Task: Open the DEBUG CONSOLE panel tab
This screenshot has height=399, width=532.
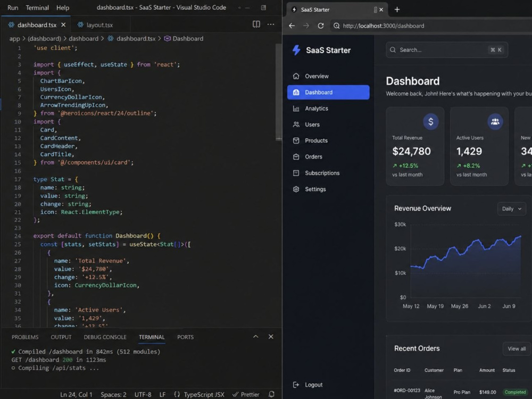Action: [105, 337]
